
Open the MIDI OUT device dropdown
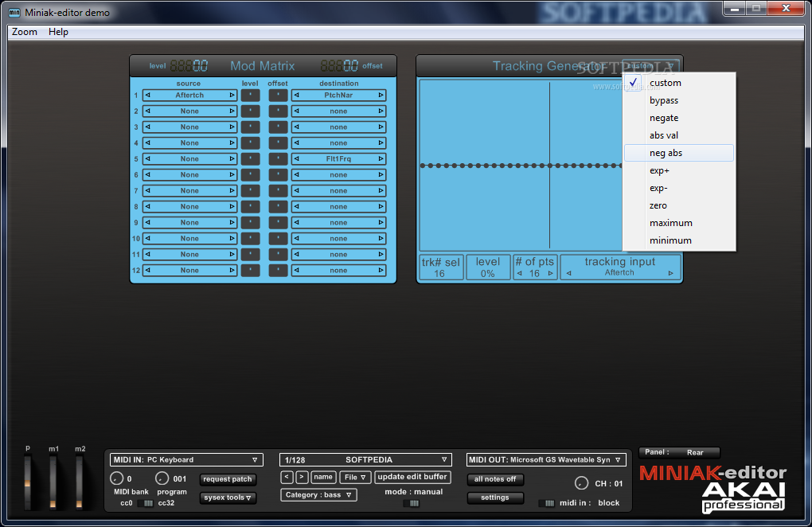[x=546, y=459]
